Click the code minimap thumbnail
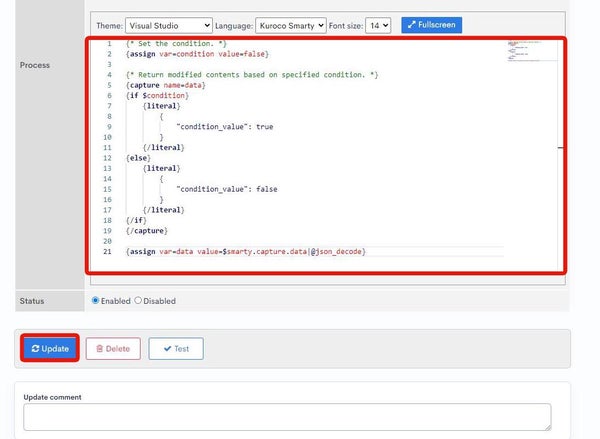The height and width of the screenshot is (439, 600). 532,51
